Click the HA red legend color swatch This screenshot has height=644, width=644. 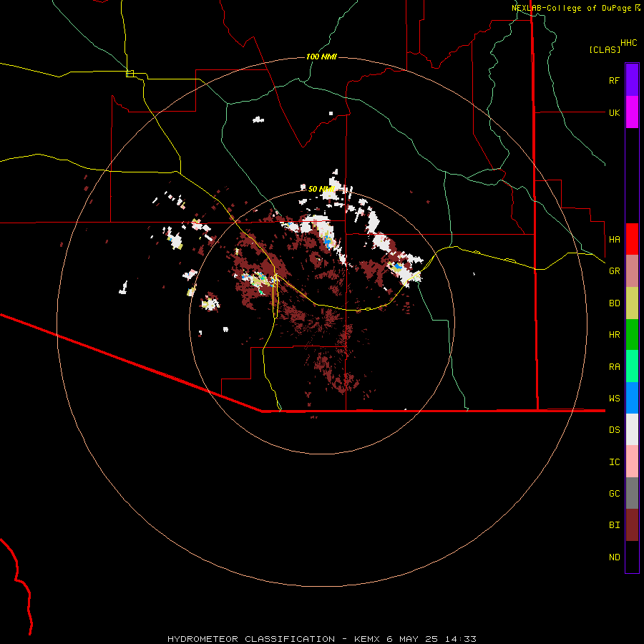click(632, 239)
